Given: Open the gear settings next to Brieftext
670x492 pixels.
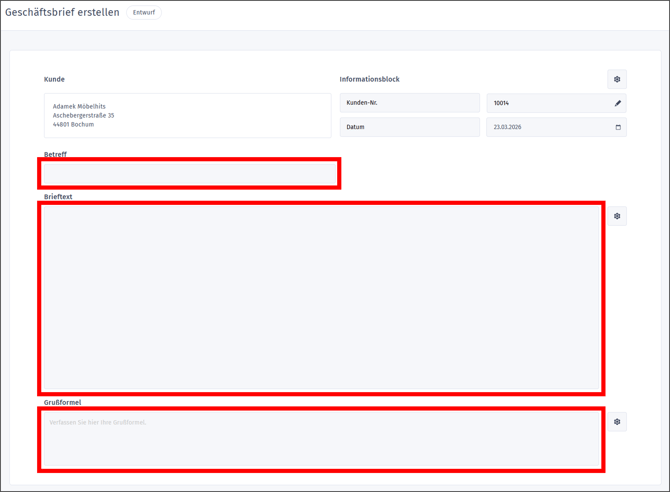Looking at the screenshot, I should [617, 216].
